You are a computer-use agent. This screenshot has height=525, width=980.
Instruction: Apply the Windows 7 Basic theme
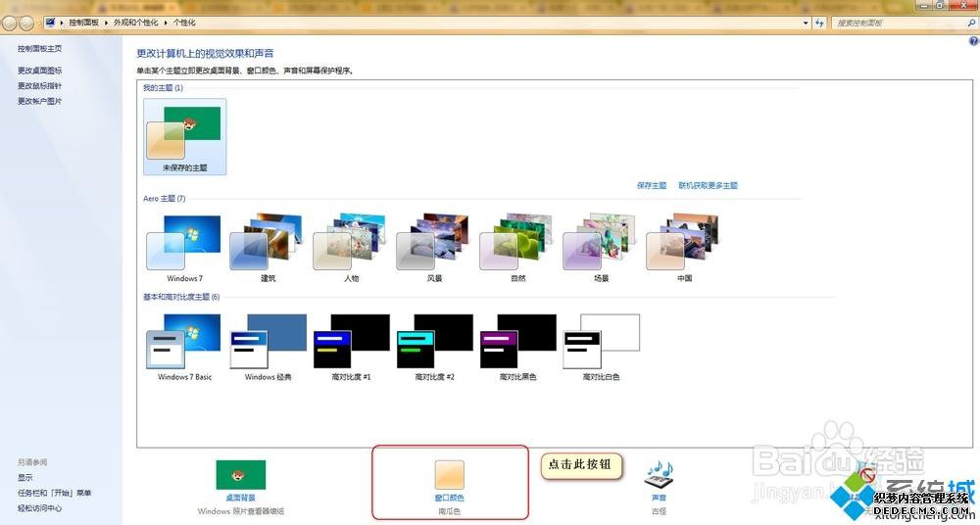184,347
